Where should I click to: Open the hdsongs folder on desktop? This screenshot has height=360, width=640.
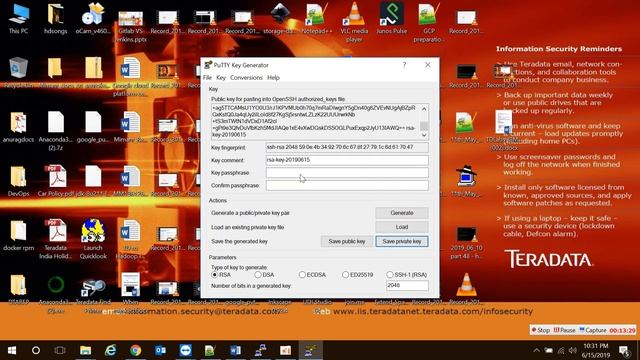(x=56, y=18)
